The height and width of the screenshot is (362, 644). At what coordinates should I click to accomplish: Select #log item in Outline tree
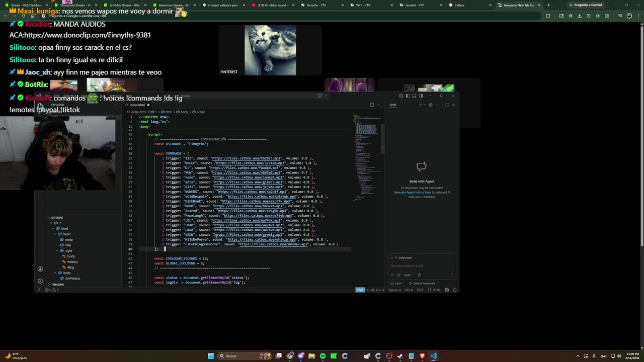click(70, 267)
